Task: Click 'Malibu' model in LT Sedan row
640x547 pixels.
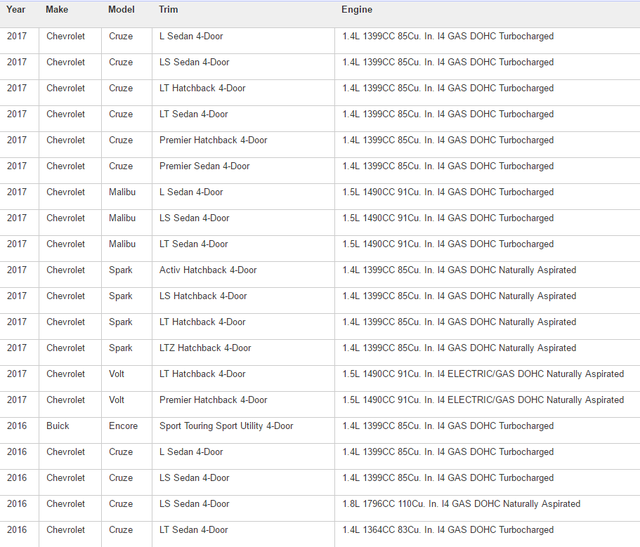Action: tap(122, 244)
